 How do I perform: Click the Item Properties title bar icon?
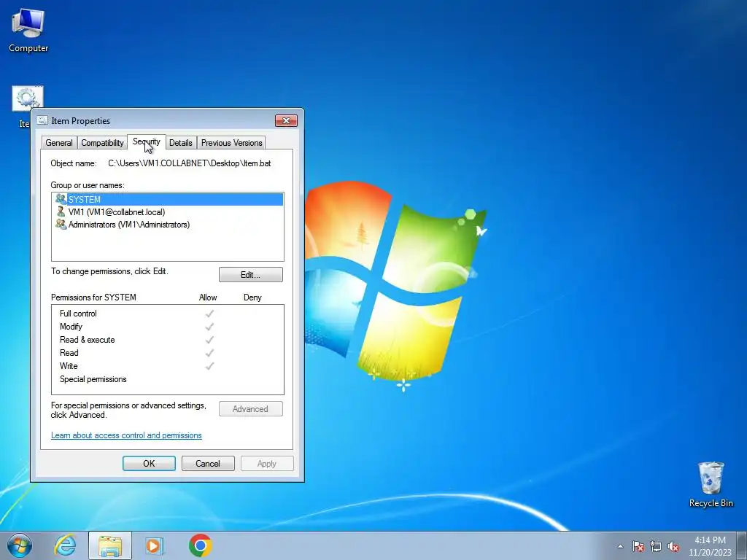pyautogui.click(x=42, y=120)
